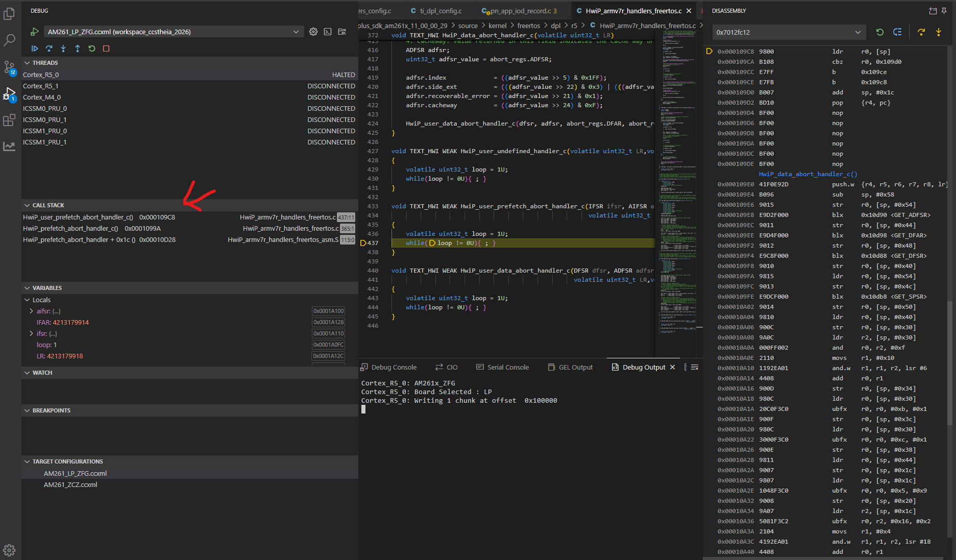Stop the debug session
The width and height of the screenshot is (956, 560).
pos(106,48)
